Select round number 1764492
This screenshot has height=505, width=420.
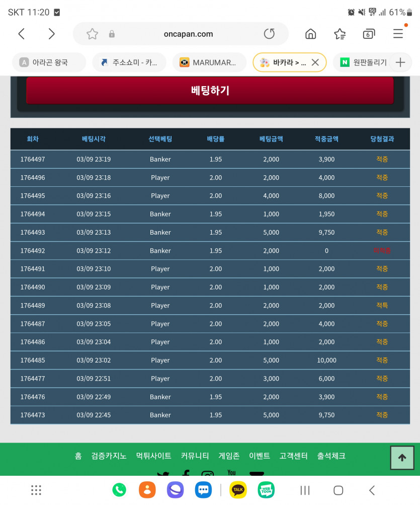pyautogui.click(x=33, y=251)
